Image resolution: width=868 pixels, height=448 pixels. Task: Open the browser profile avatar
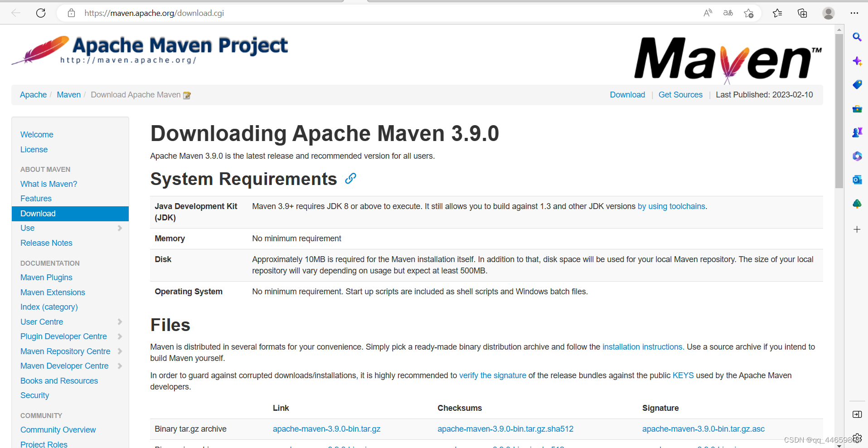(x=829, y=13)
